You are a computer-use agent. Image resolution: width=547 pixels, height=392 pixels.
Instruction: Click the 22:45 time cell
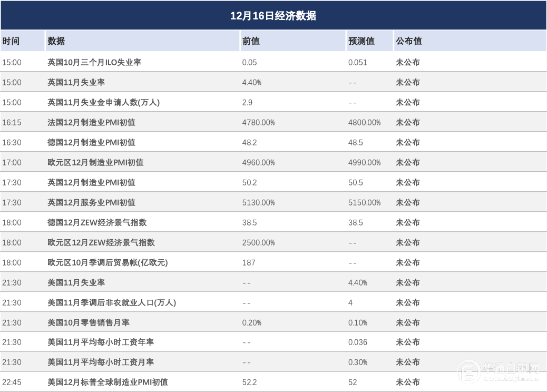click(12, 382)
